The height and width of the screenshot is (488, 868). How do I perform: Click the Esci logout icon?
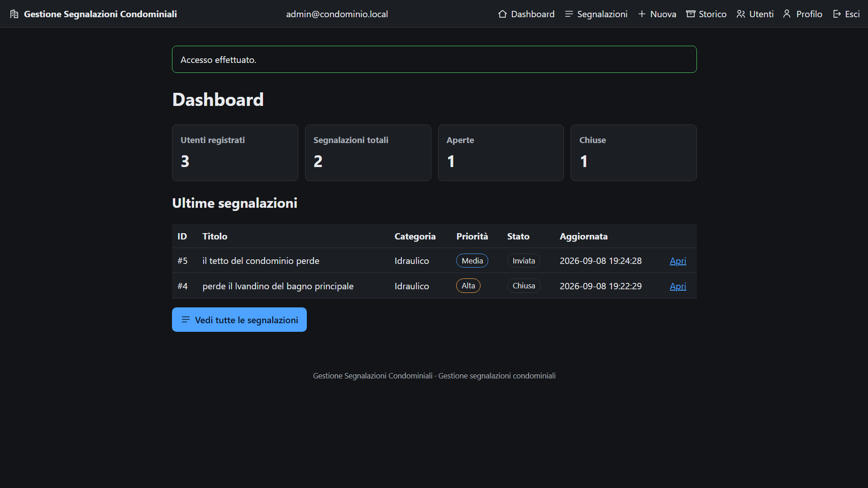[837, 14]
